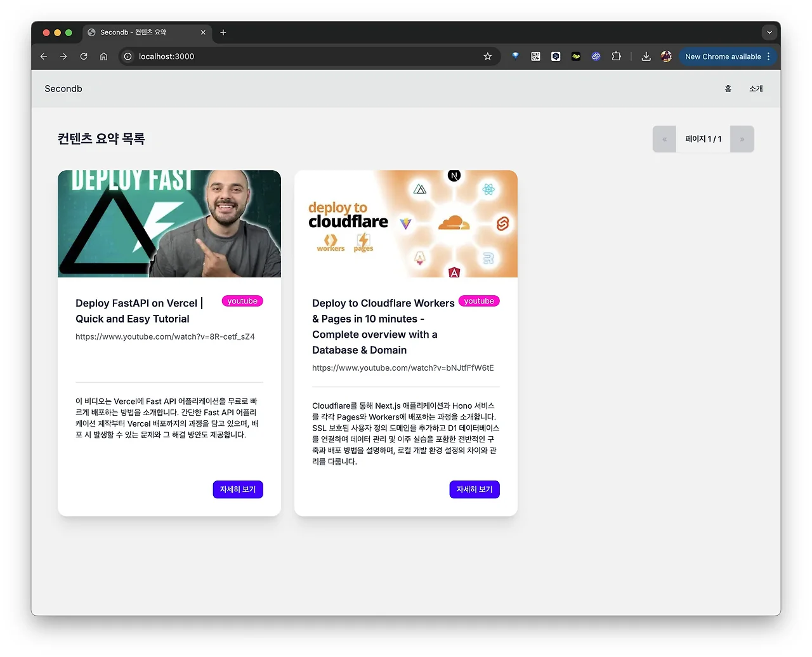The width and height of the screenshot is (812, 657).
Task: Open the browser home page
Action: (104, 56)
